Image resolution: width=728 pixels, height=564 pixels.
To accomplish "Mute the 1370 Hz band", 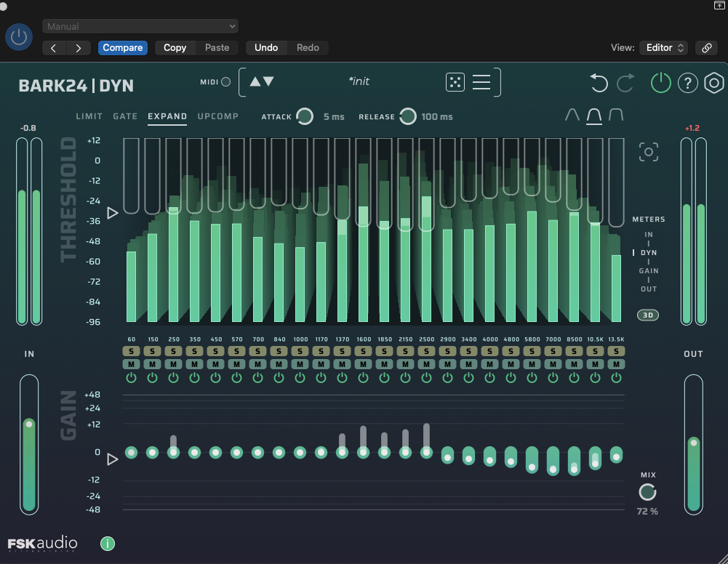I will click(342, 364).
